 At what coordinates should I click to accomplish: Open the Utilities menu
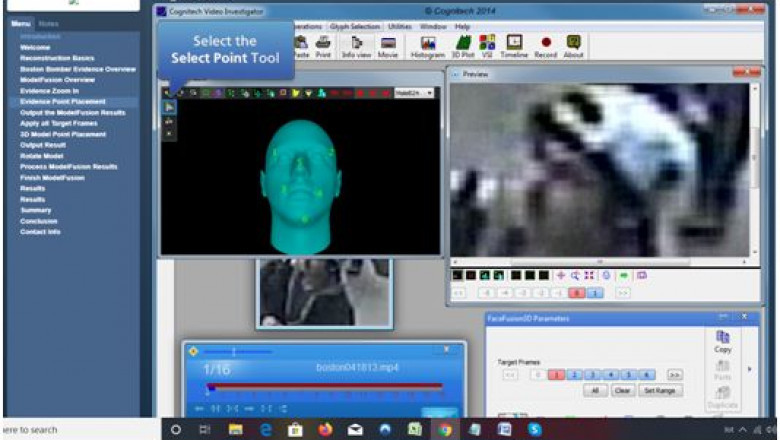click(x=399, y=26)
